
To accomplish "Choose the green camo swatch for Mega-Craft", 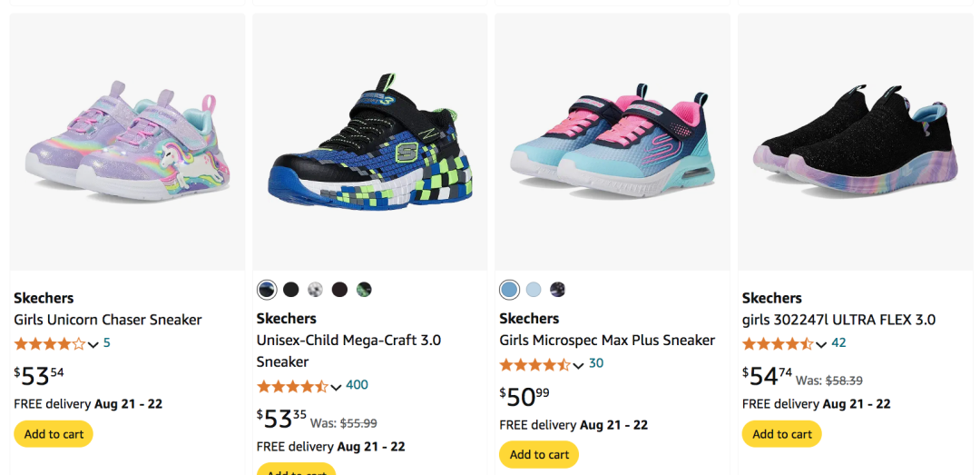I will [364, 290].
